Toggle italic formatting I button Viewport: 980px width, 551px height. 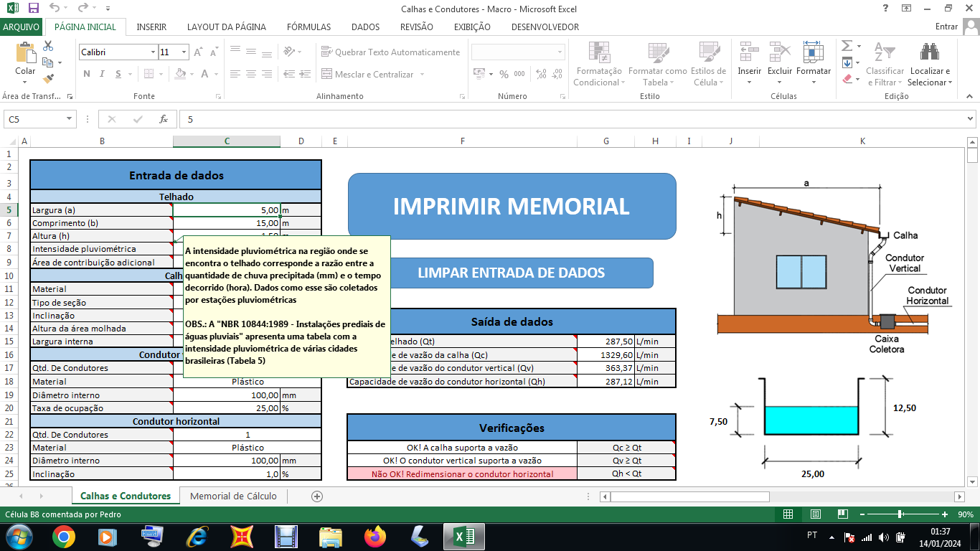(x=100, y=74)
